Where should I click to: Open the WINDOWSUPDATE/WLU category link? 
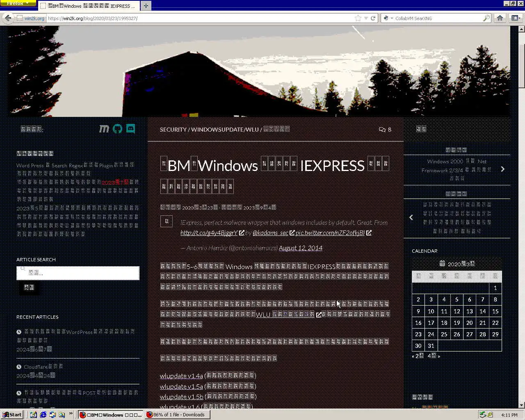(225, 129)
